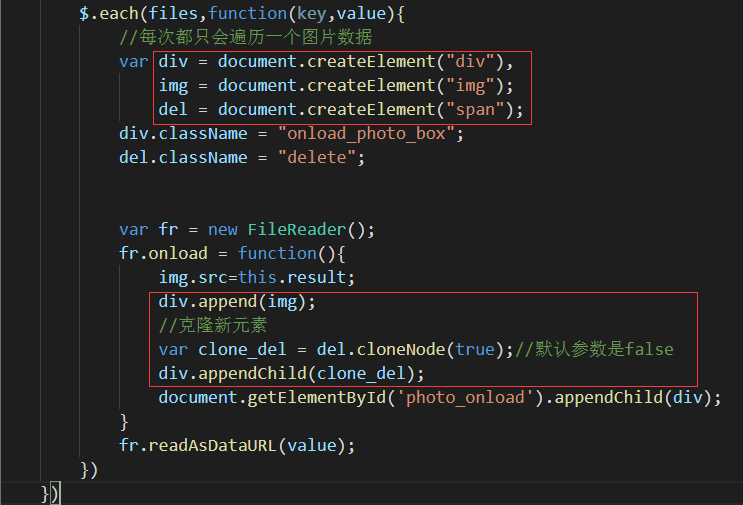Click the line 'div = document.createElement("div"),'
This screenshot has width=743, height=505.
(335, 62)
